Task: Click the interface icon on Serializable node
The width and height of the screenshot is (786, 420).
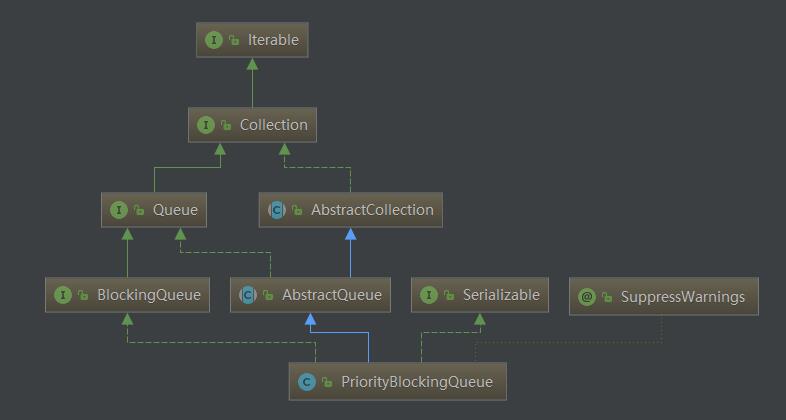Action: (x=429, y=295)
